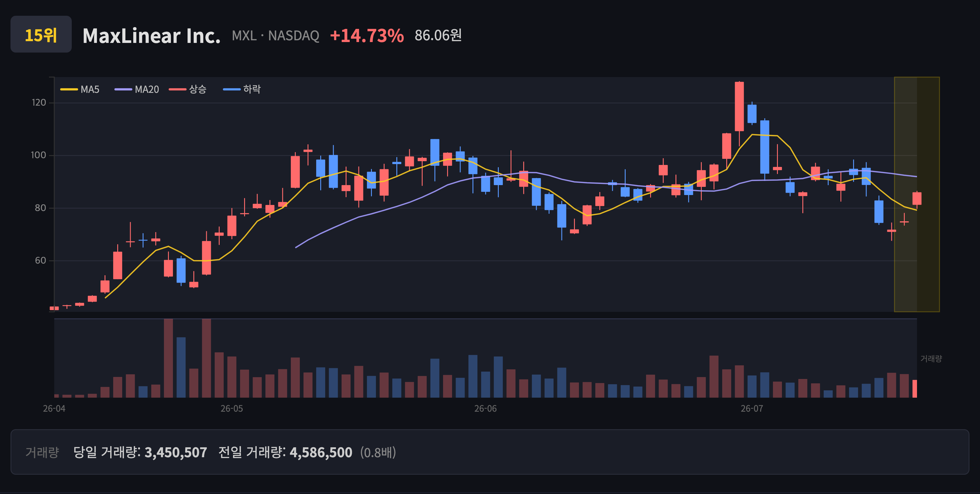Toggle the 상승 legend entry
This screenshot has height=494, width=980.
point(188,90)
